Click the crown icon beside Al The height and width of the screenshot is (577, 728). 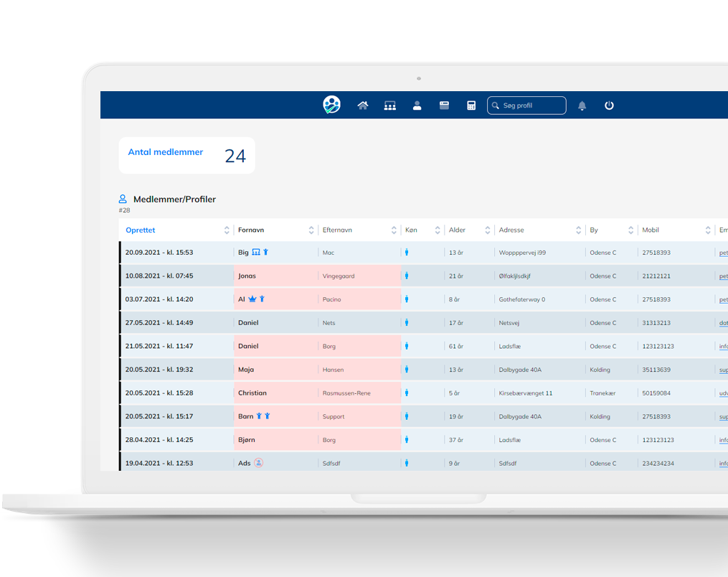pos(252,299)
